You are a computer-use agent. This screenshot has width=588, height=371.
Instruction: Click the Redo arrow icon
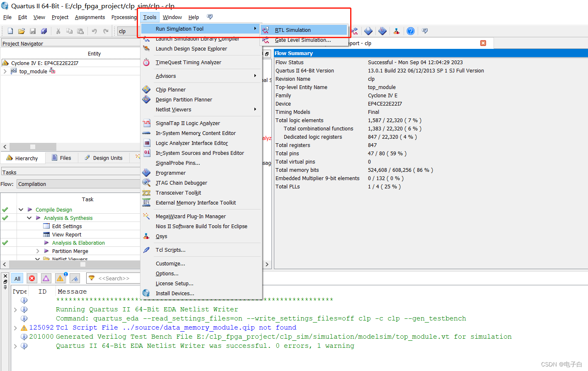point(106,31)
